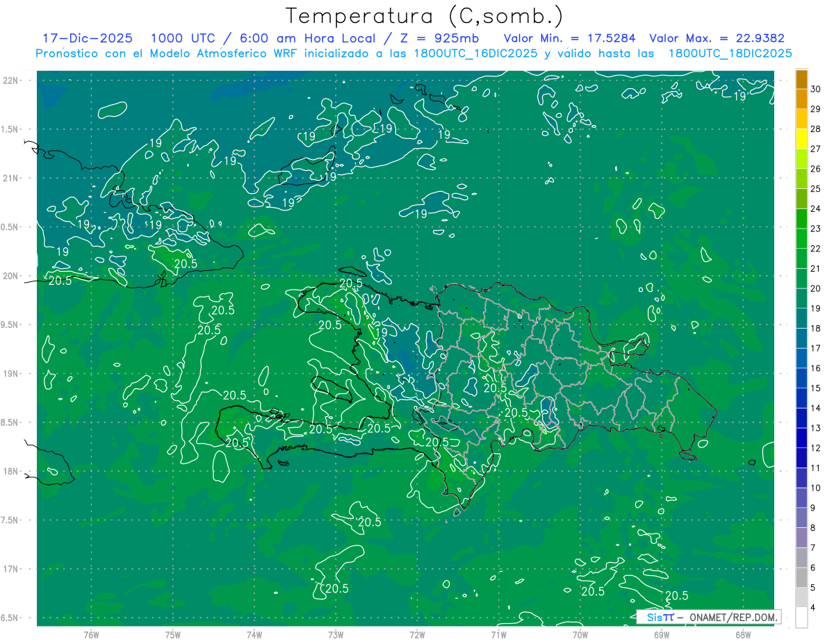
Task: Click the '17N' latitude axis label
Action: tap(12, 569)
